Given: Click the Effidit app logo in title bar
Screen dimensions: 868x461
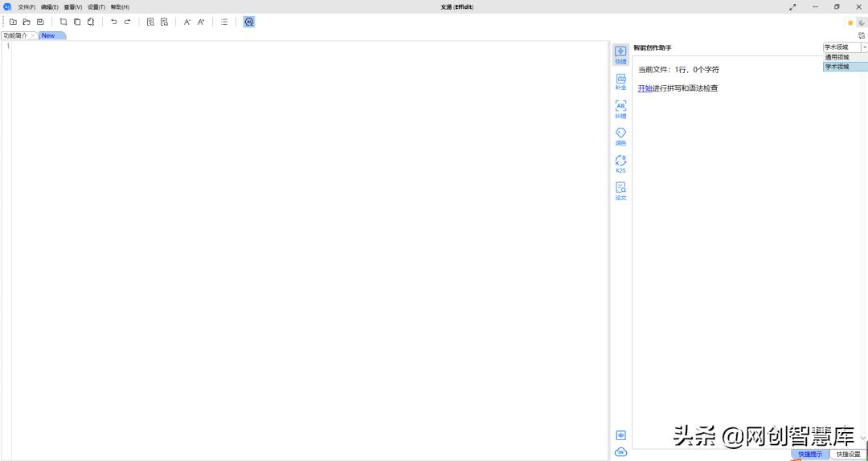Looking at the screenshot, I should [x=8, y=6].
